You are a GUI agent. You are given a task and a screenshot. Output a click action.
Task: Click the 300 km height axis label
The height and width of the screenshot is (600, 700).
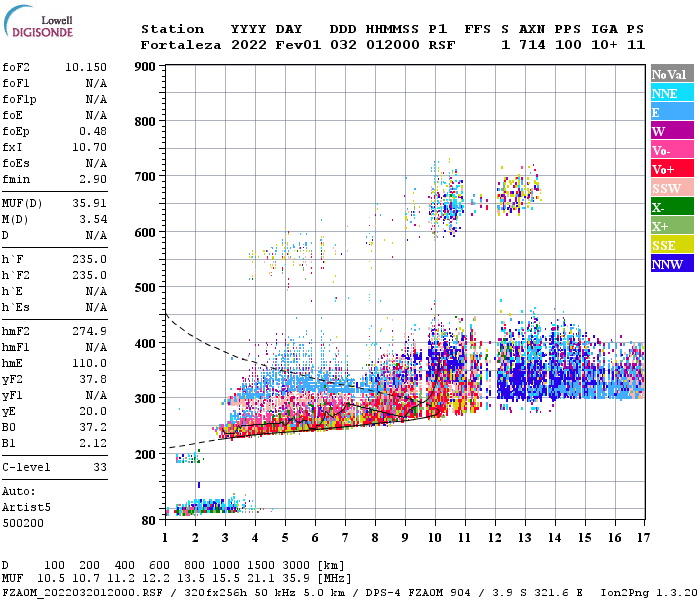(145, 399)
